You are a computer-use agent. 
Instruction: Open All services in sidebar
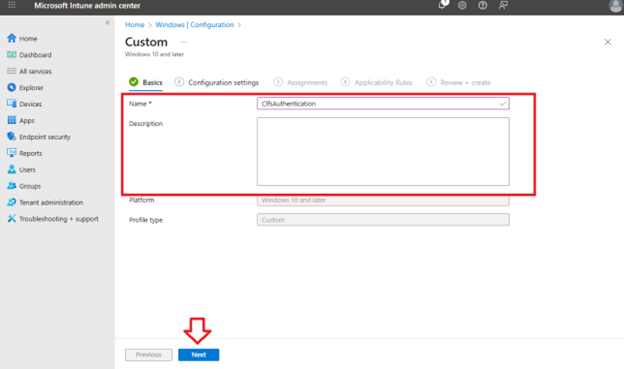click(35, 71)
